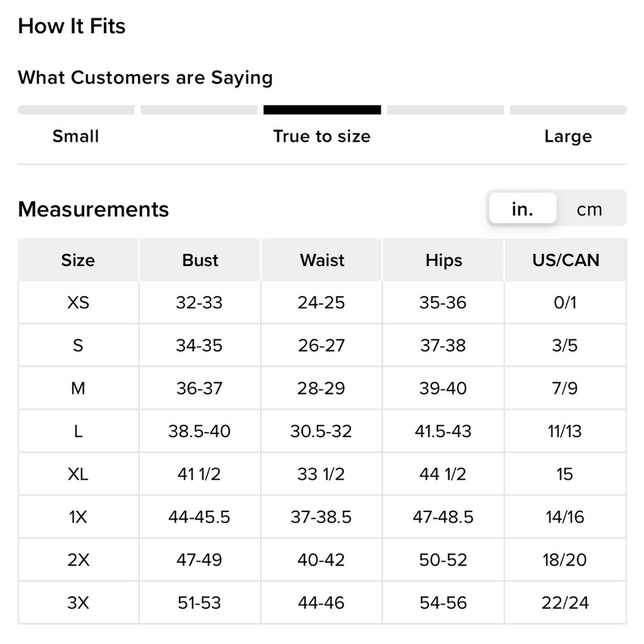Select the in. unit option
The height and width of the screenshot is (644, 644).
click(x=522, y=209)
